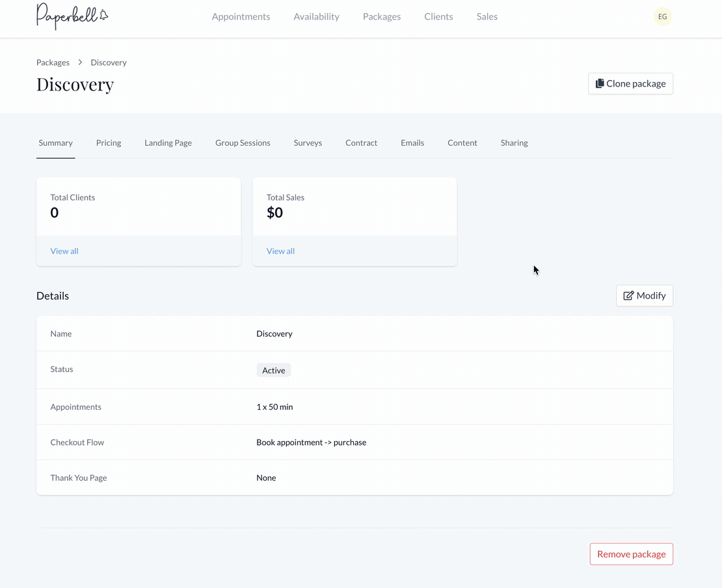
Task: Toggle the package status from Active
Action: pos(273,369)
